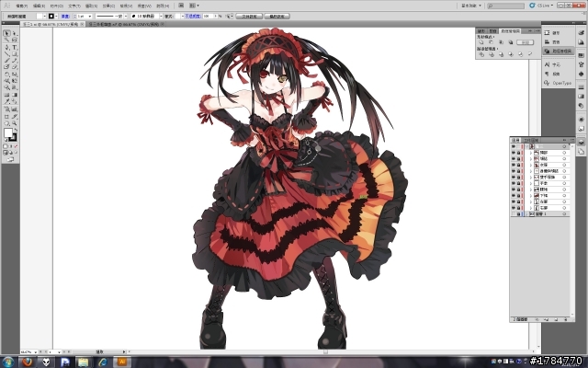Select the Pen tool
This screenshot has width=588, height=368.
click(x=6, y=48)
